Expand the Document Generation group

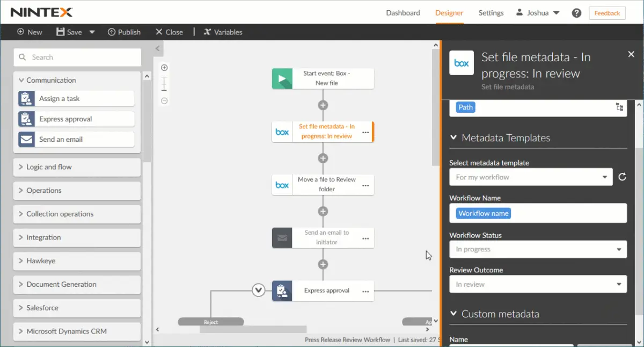pos(77,284)
